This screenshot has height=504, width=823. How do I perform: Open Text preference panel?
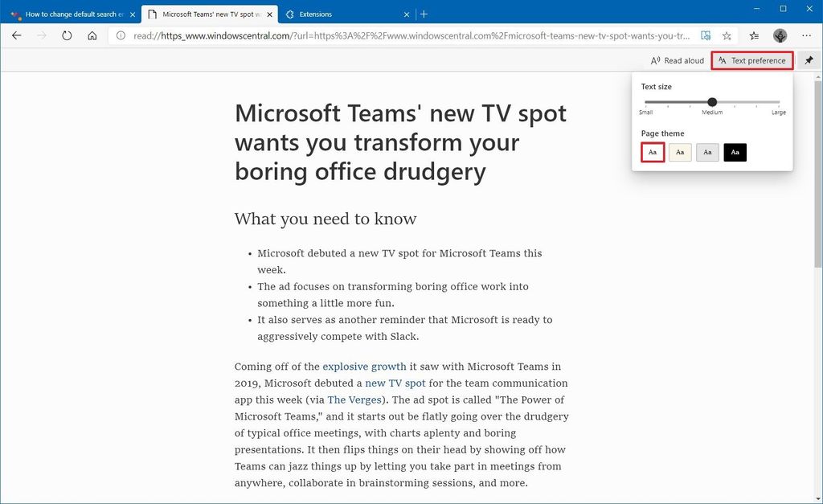tap(751, 59)
